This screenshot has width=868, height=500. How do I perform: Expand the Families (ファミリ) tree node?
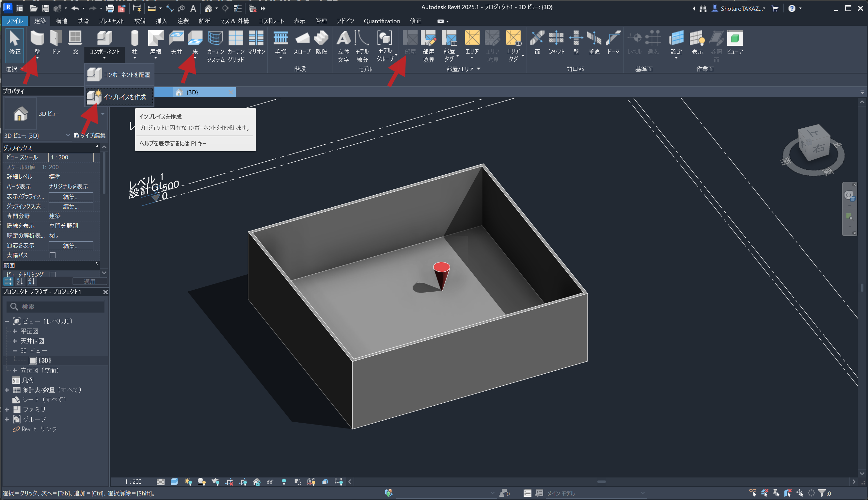(x=7, y=409)
